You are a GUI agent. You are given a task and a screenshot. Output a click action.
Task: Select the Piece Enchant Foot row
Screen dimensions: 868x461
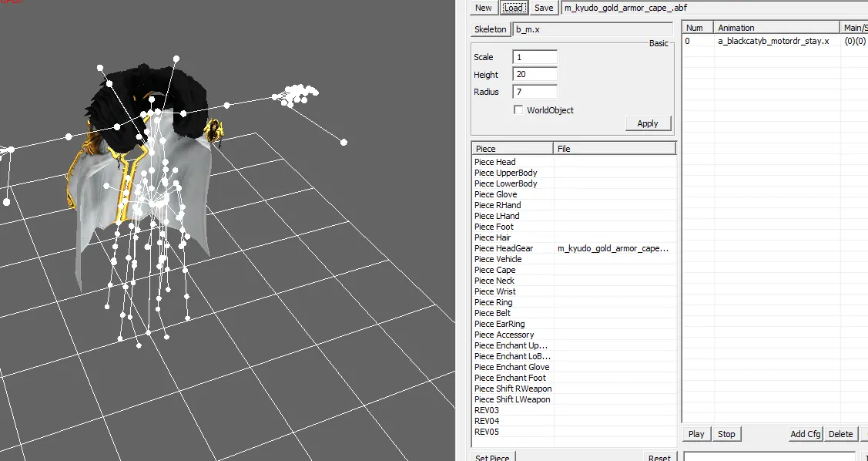click(x=574, y=378)
